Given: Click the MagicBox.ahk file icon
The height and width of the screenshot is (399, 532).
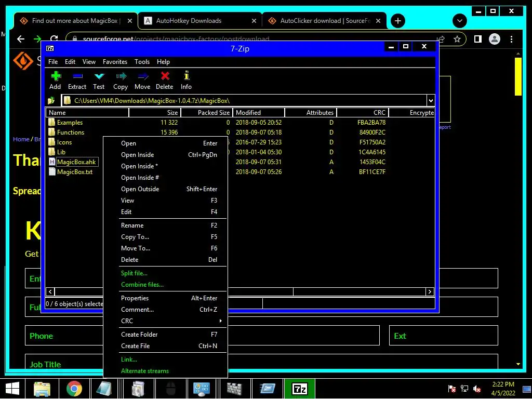Looking at the screenshot, I should [x=52, y=162].
